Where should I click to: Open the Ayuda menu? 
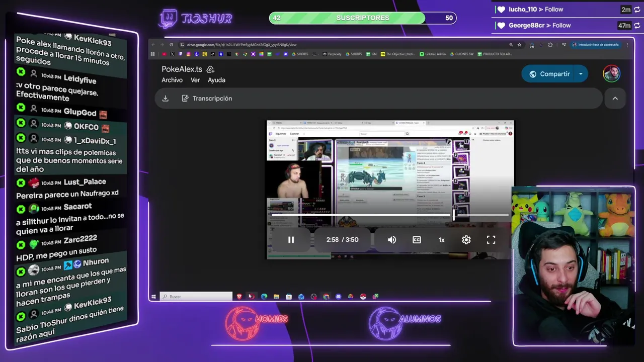pos(217,80)
